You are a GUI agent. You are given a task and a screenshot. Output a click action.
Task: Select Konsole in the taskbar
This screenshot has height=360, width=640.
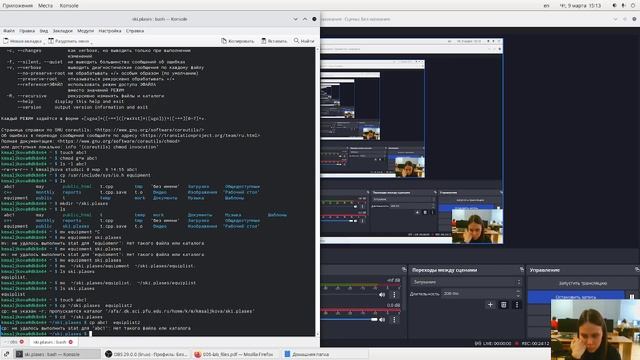[57, 354]
